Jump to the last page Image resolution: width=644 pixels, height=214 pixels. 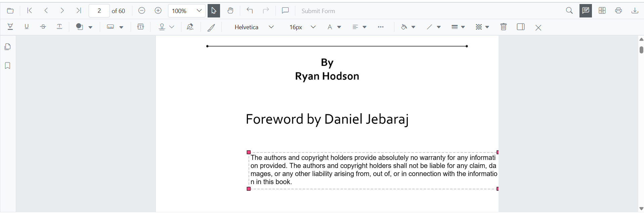pyautogui.click(x=79, y=11)
